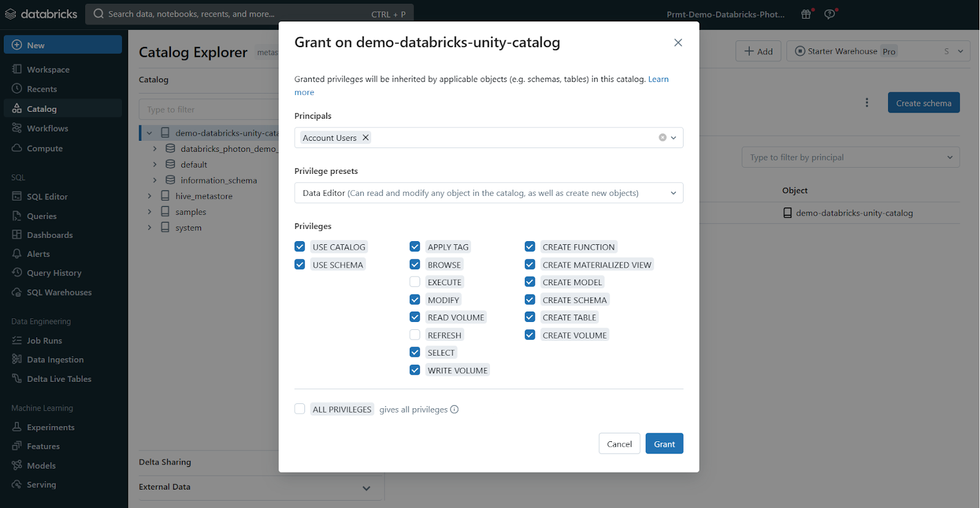
Task: Click the Job Runs icon
Action: [17, 340]
